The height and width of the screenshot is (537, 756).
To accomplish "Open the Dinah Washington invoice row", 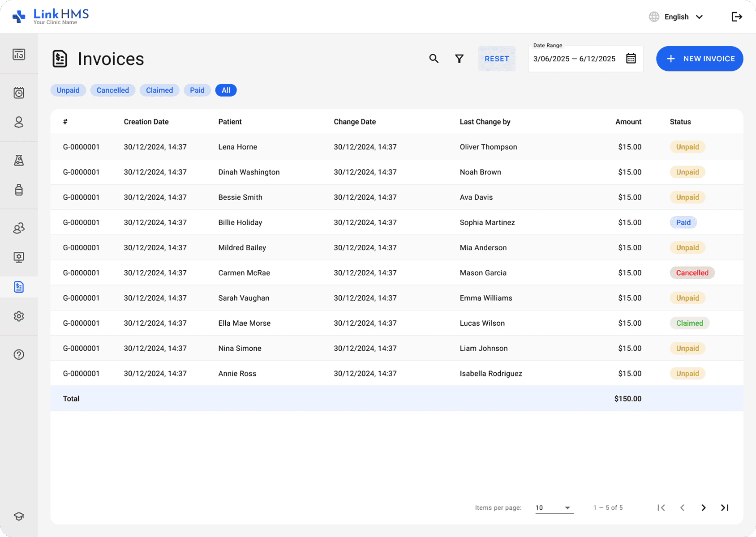I will click(x=397, y=172).
